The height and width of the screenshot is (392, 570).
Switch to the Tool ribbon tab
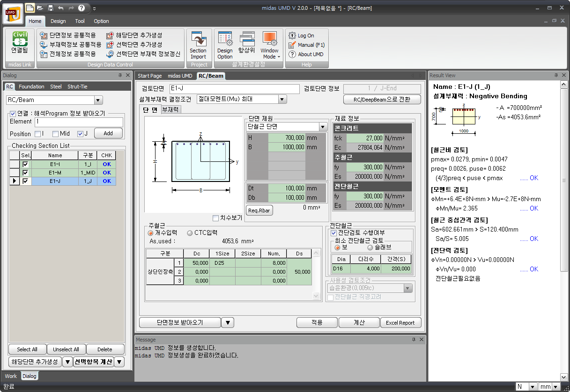tap(80, 21)
